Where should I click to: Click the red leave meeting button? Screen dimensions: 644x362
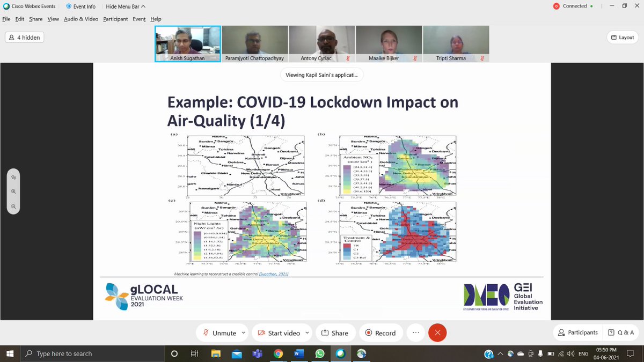coord(437,333)
